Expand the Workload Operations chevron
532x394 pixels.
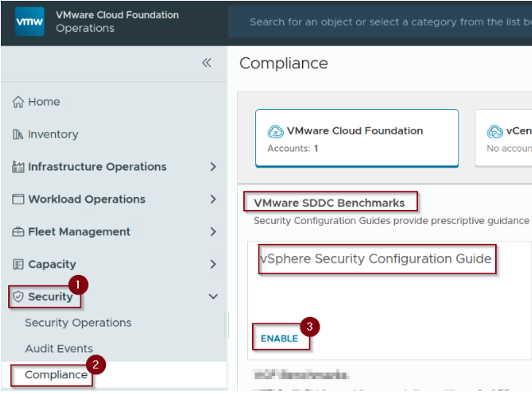coord(213,199)
